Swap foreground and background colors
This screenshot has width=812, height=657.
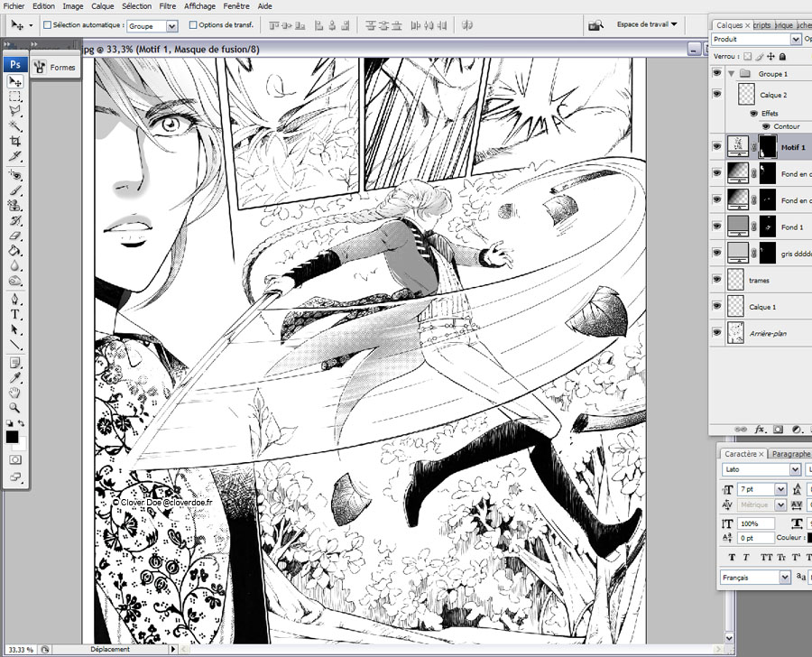22,423
